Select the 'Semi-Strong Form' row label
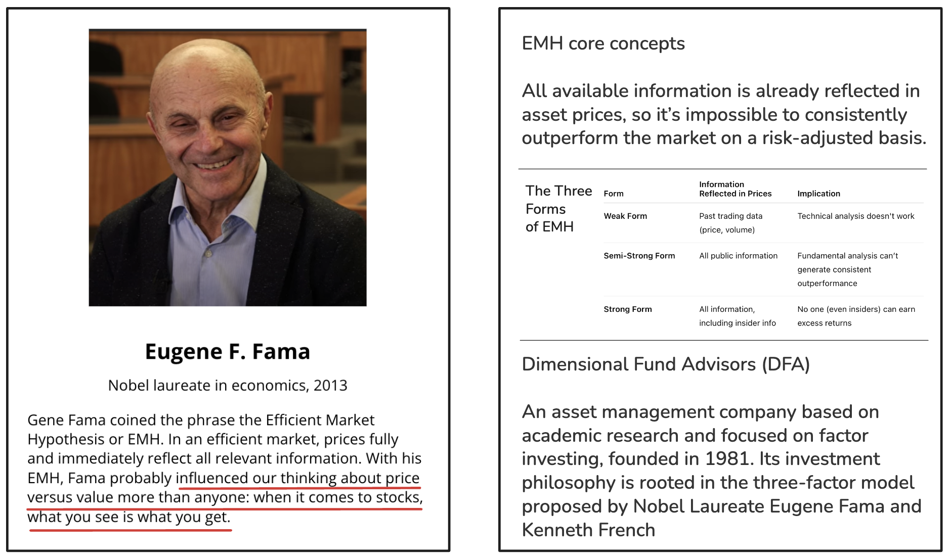The height and width of the screenshot is (560, 950). tap(639, 256)
